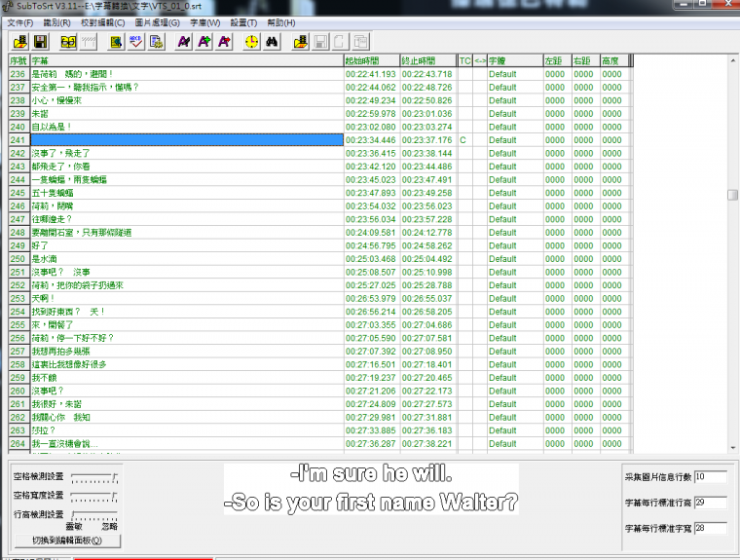This screenshot has height=560, width=740.
Task: Click end time 00:24:58.262 in row 249
Action: pos(426,245)
